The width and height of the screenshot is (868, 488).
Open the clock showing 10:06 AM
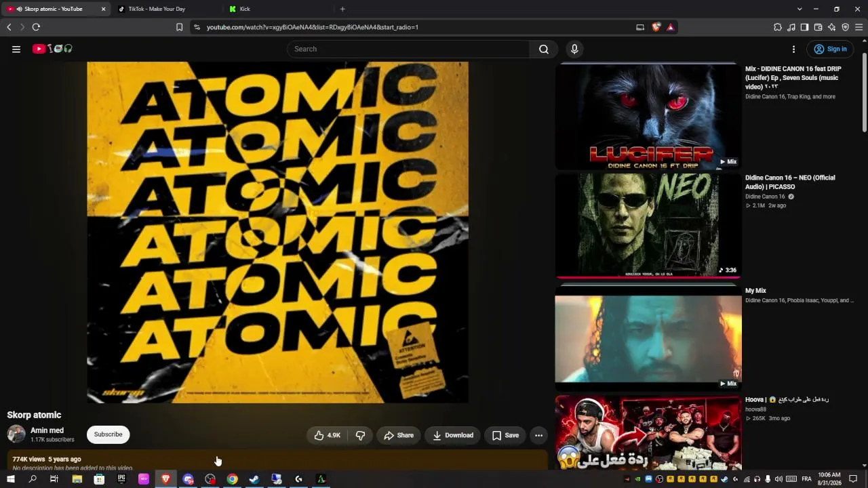[829, 479]
